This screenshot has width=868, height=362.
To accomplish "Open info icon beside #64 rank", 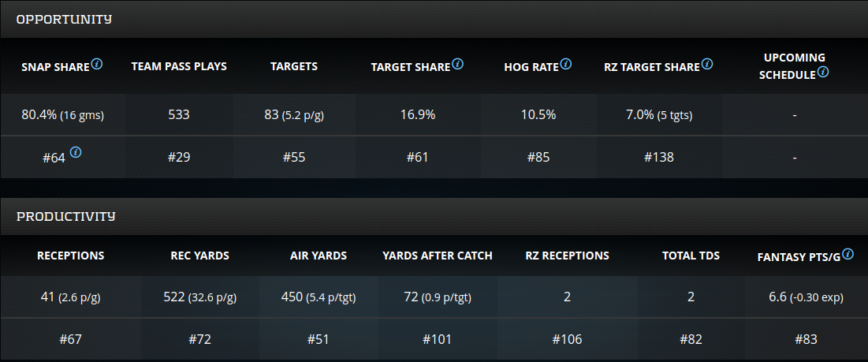I will click(x=76, y=154).
